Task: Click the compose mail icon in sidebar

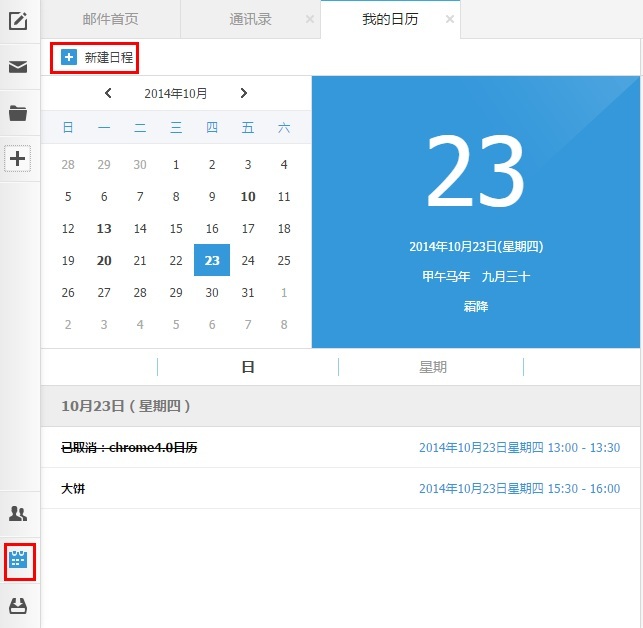Action: tap(18, 21)
